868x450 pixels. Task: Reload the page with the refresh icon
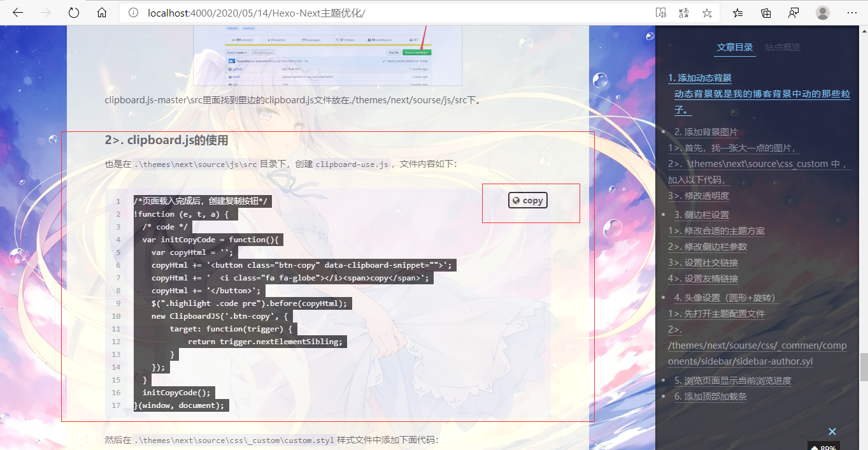[x=74, y=13]
